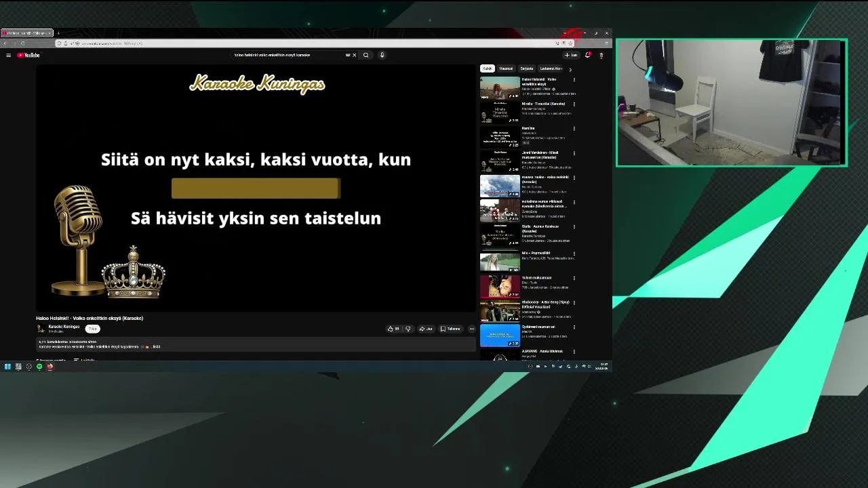
Task: Click the browser address bar
Action: pos(315,43)
